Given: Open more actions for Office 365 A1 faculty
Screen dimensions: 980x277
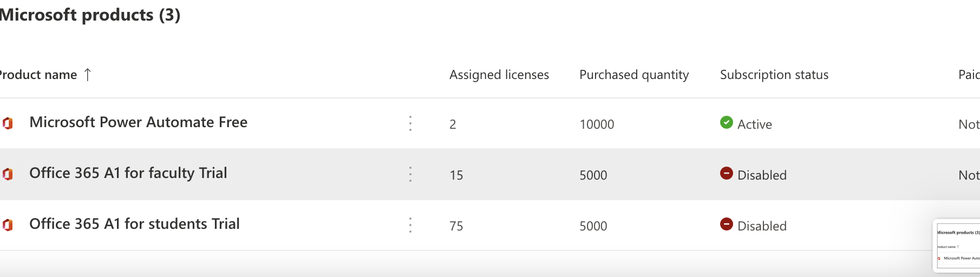Looking at the screenshot, I should (x=410, y=174).
